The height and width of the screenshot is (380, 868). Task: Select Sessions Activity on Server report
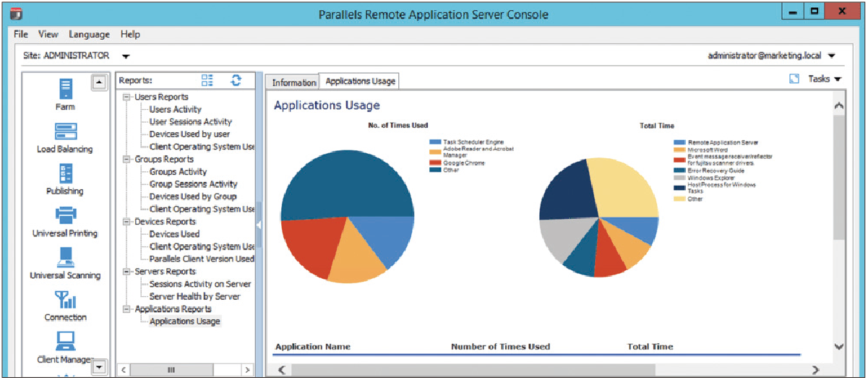[200, 284]
